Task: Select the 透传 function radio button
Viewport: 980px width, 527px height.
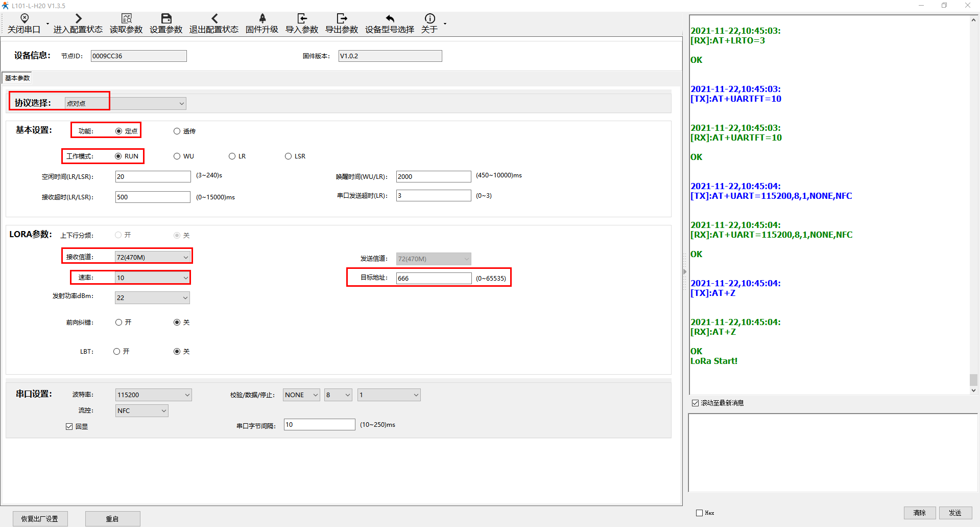Action: [x=177, y=131]
